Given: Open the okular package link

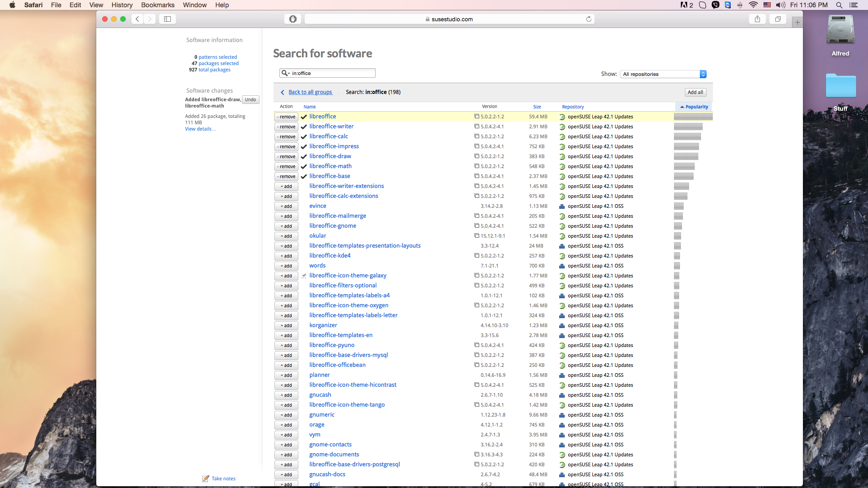Looking at the screenshot, I should coord(317,236).
